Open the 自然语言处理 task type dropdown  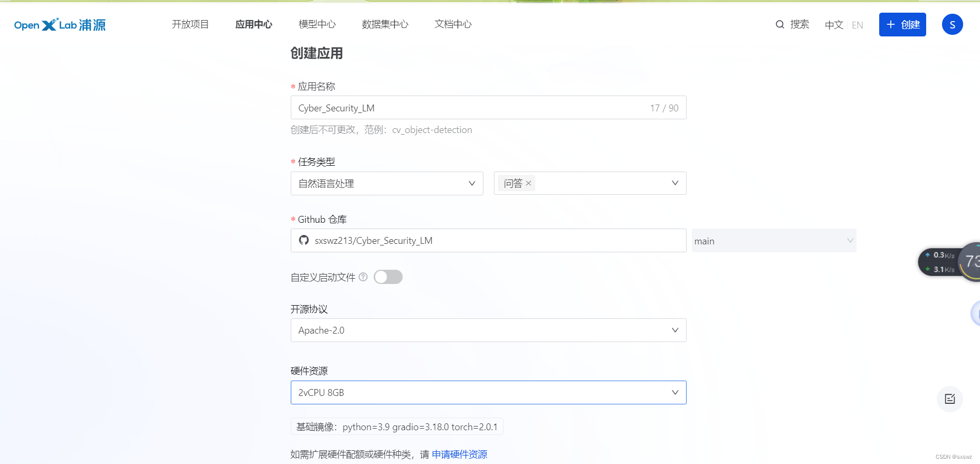pos(387,183)
